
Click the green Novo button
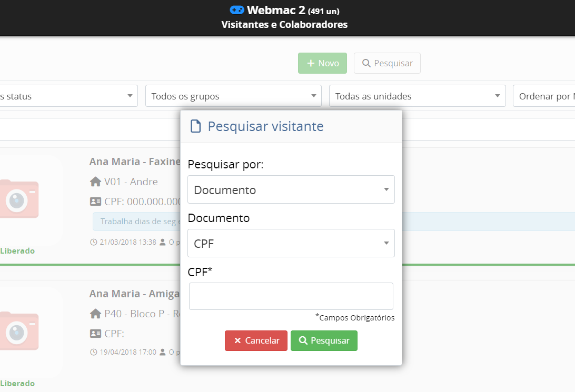(322, 63)
